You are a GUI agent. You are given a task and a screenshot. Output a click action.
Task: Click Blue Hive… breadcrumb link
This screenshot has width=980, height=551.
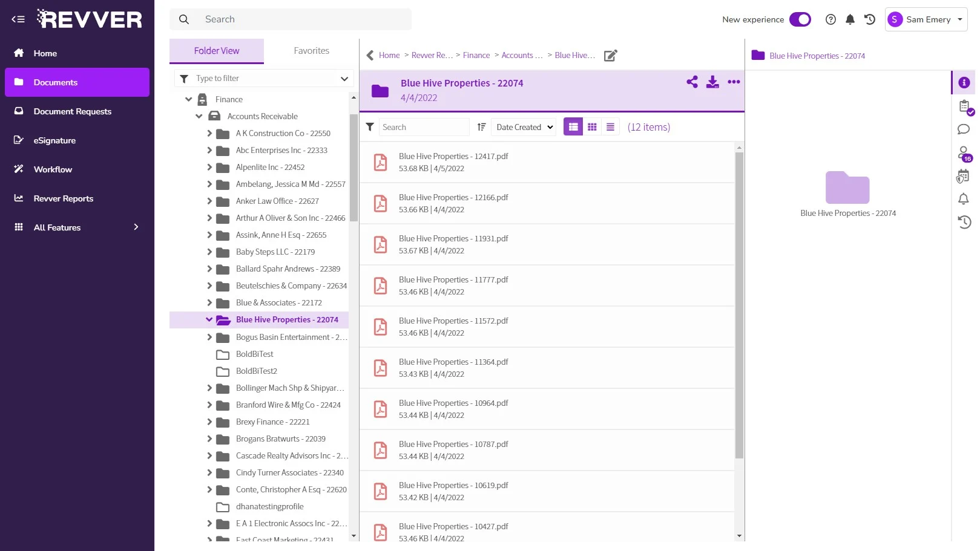[x=575, y=56]
